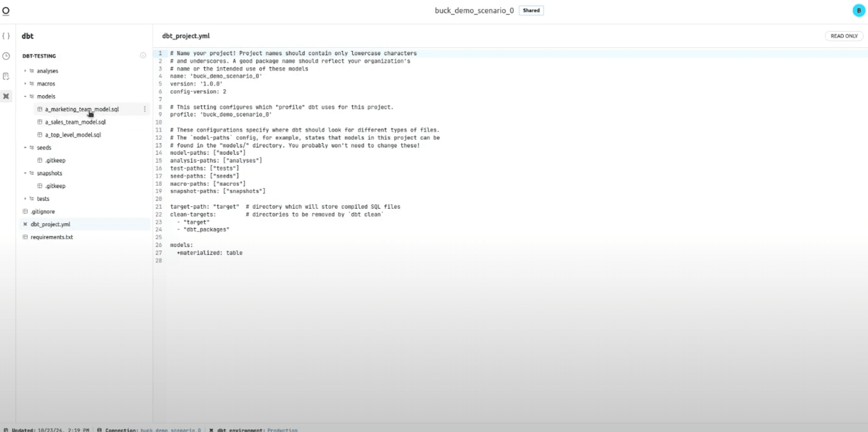Open a_marketing_team_model.sql file
This screenshot has width=868, height=432.
tap(82, 109)
